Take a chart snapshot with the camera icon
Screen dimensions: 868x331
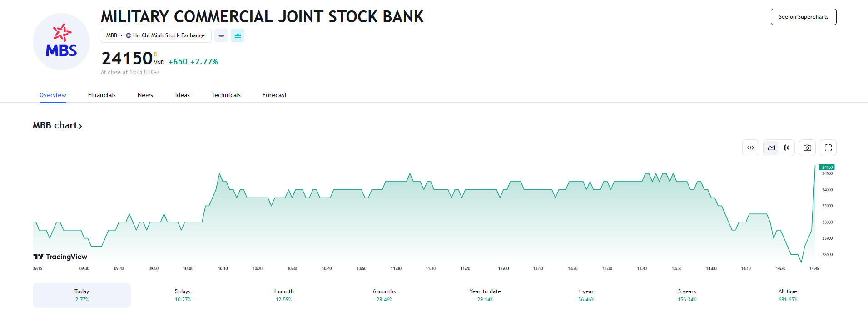[x=807, y=148]
